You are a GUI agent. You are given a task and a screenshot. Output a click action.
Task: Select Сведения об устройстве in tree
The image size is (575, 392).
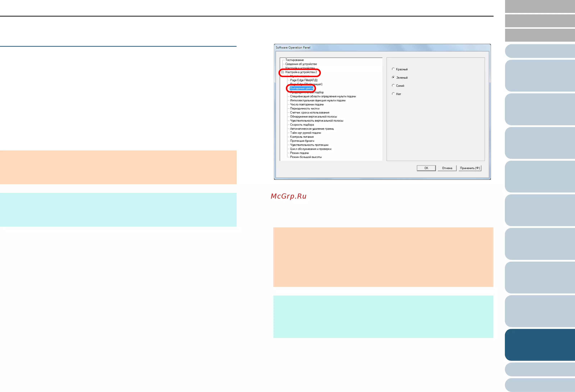point(301,64)
